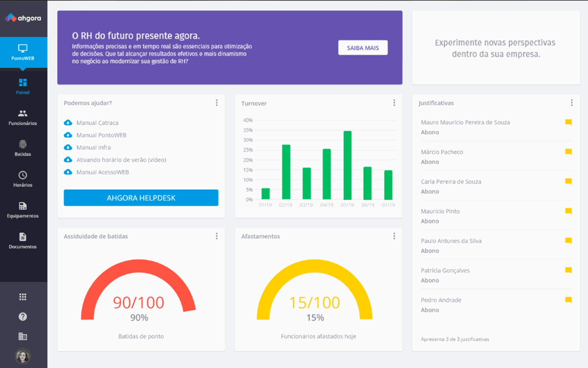Open the Documentos sidebar icon

point(23,240)
